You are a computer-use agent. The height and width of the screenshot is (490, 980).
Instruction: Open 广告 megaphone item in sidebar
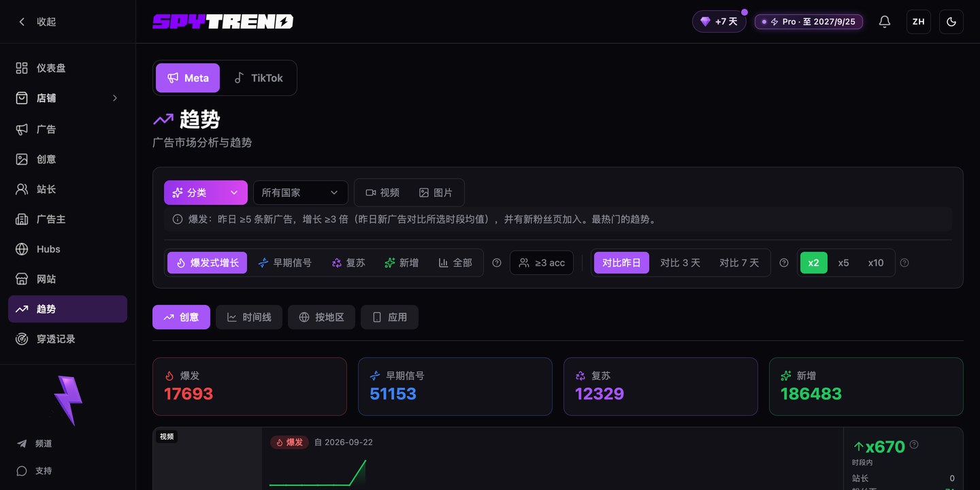pos(67,129)
